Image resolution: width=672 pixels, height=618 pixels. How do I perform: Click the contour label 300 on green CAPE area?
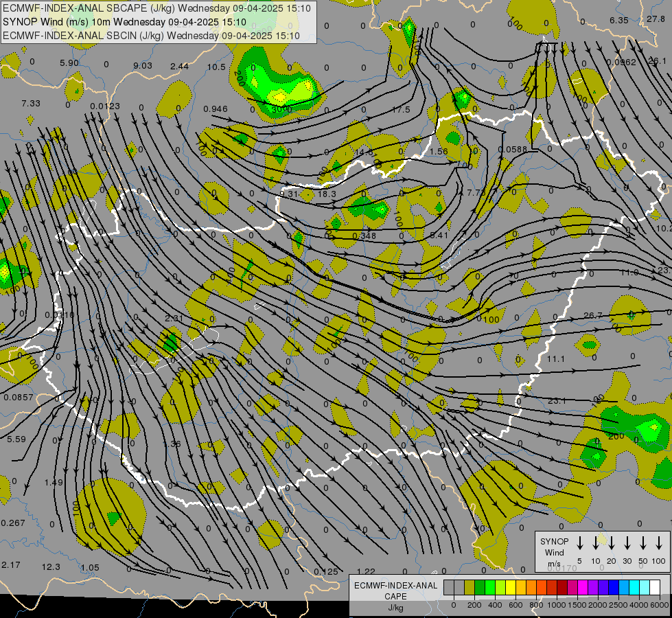click(279, 109)
